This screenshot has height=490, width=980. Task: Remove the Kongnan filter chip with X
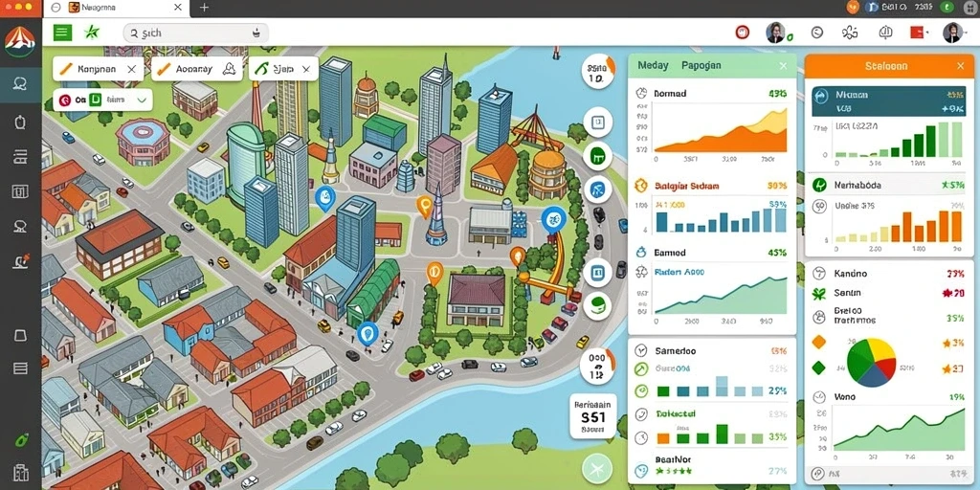pyautogui.click(x=131, y=69)
